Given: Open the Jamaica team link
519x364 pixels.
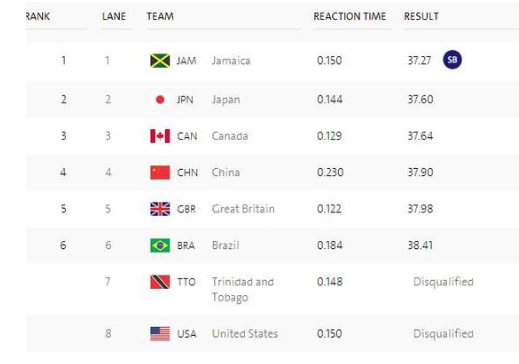Looking at the screenshot, I should pyautogui.click(x=231, y=61).
